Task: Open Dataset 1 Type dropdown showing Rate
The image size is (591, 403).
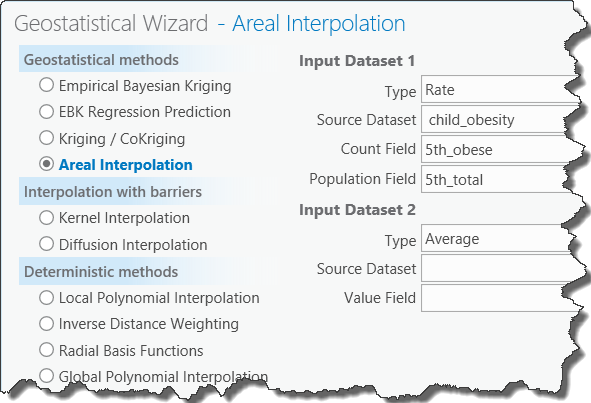Action: point(499,89)
